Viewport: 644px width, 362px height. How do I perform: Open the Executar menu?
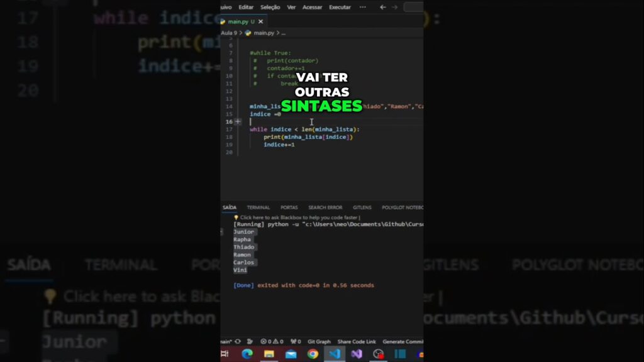pyautogui.click(x=340, y=7)
